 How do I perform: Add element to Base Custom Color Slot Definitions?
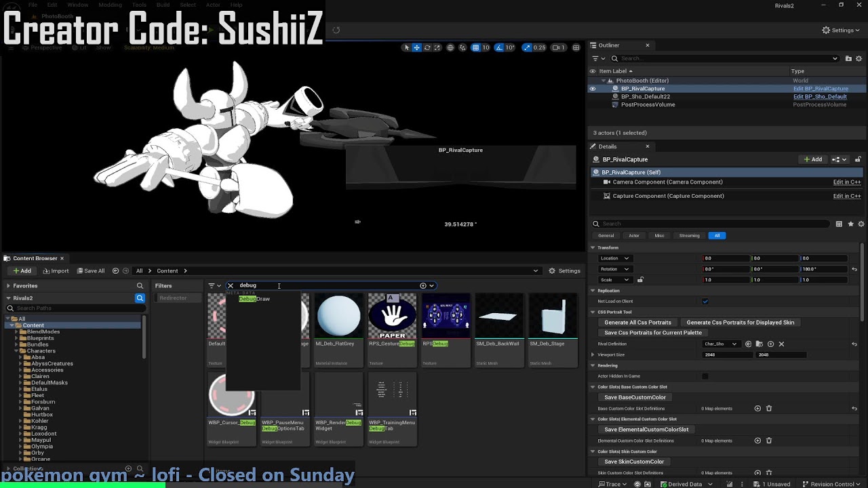757,409
